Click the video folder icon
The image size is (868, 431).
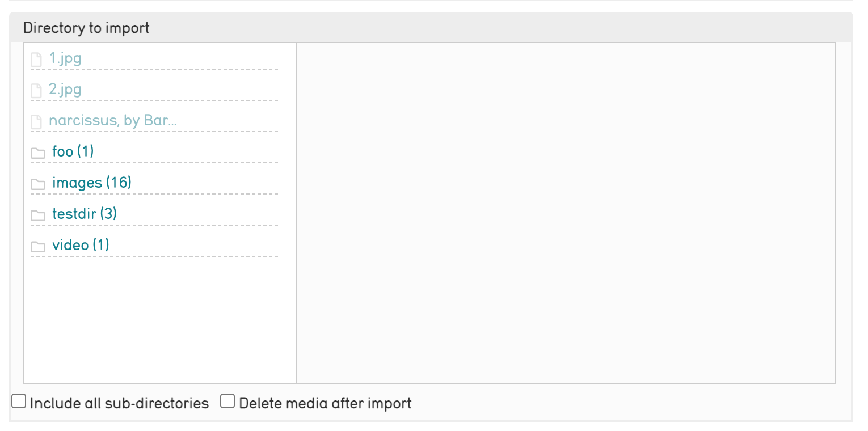(38, 247)
